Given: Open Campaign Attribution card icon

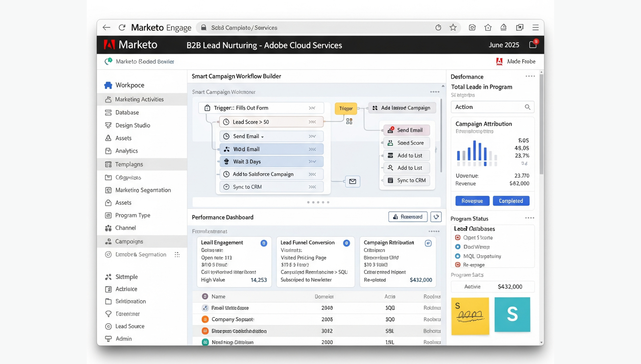Looking at the screenshot, I should coord(428,243).
